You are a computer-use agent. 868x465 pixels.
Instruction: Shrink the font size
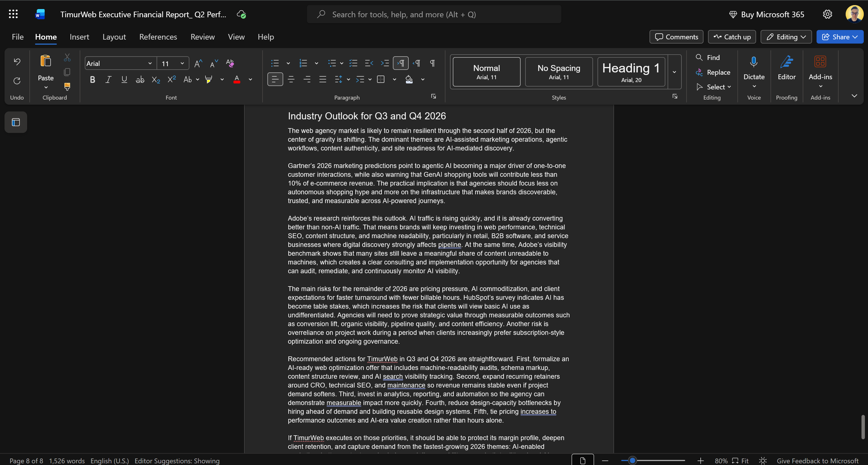tap(214, 63)
